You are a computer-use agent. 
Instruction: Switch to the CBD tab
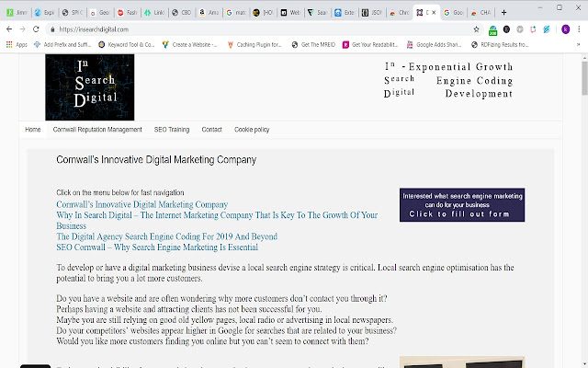[x=182, y=12]
